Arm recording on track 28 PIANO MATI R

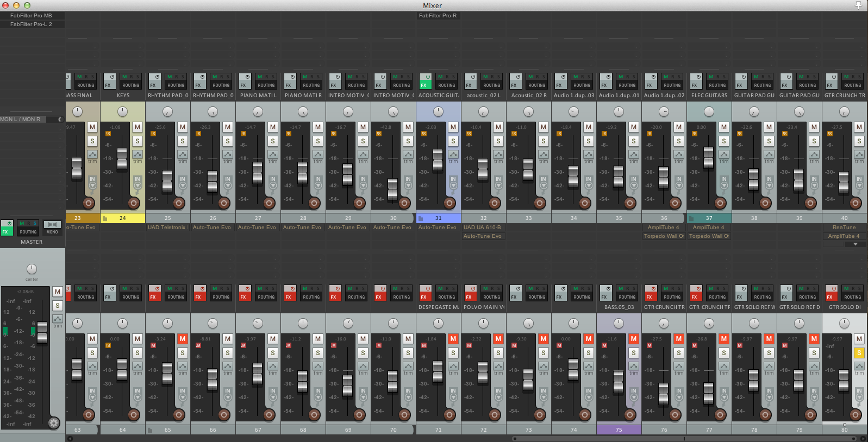pyautogui.click(x=314, y=203)
